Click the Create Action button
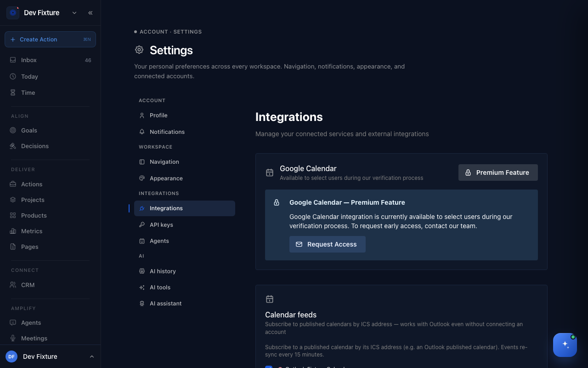The height and width of the screenshot is (368, 588). click(50, 39)
